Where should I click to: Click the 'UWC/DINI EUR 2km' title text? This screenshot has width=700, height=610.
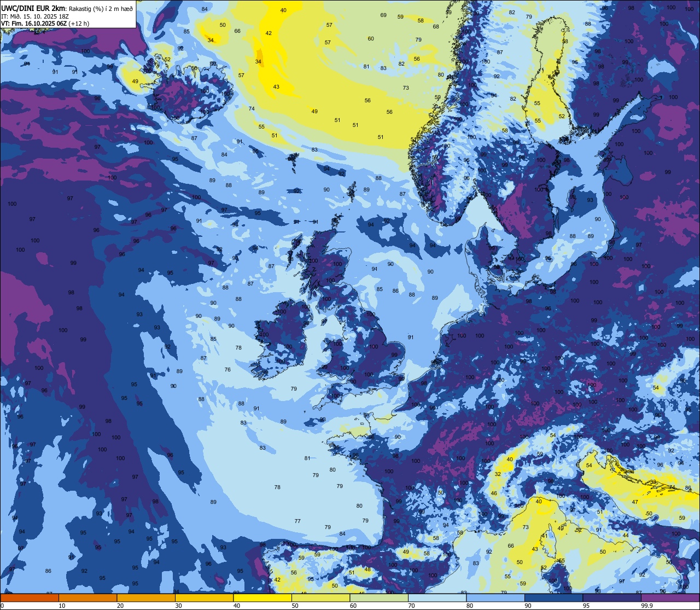(33, 8)
